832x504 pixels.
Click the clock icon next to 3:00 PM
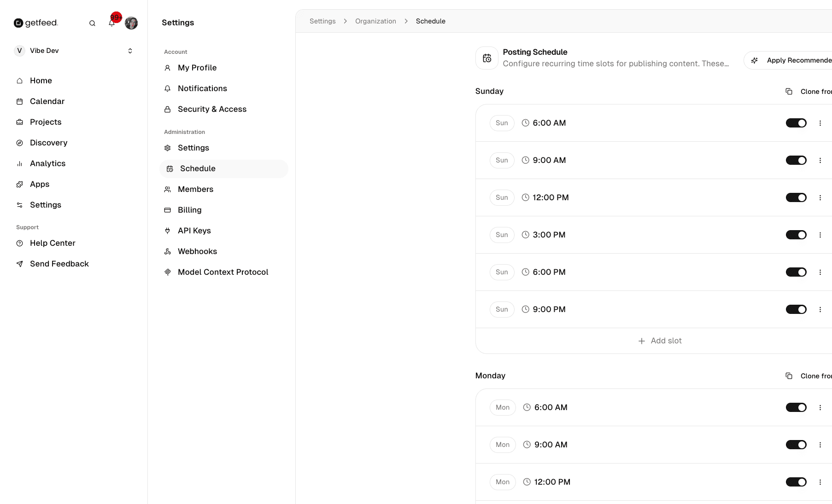tap(525, 235)
